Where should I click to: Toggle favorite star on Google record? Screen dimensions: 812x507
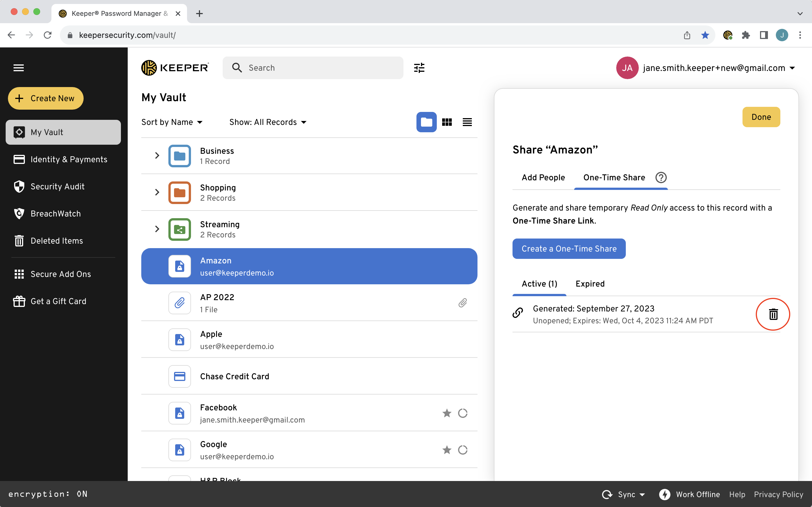coord(447,450)
